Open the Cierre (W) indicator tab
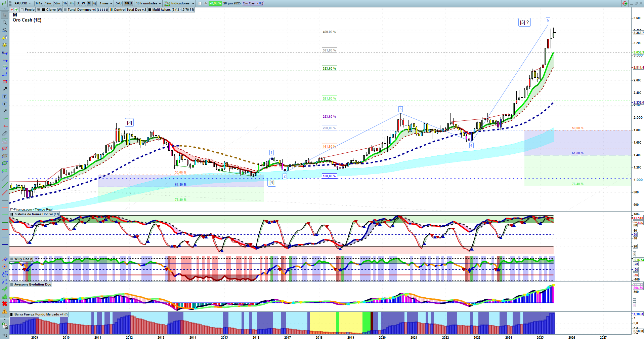The image size is (644, 339). pyautogui.click(x=52, y=10)
